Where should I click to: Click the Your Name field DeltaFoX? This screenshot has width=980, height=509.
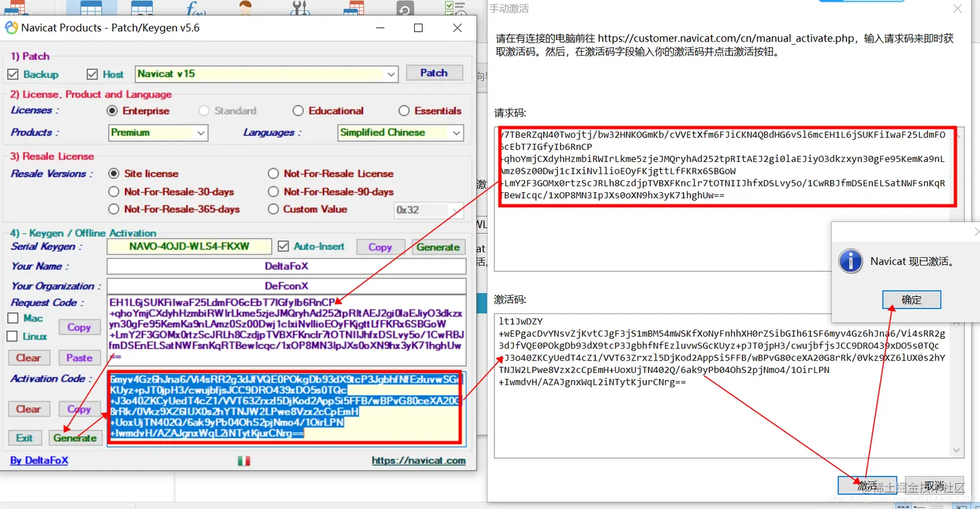click(286, 266)
